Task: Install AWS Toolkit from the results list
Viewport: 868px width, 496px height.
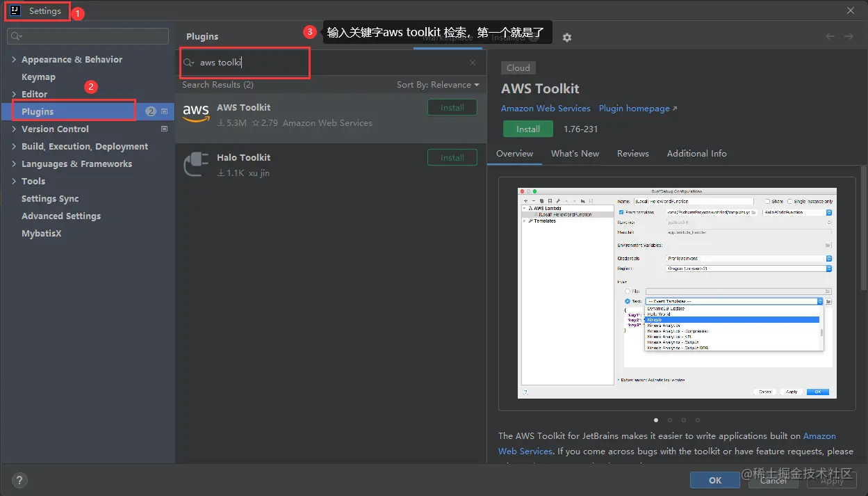Action: pyautogui.click(x=452, y=107)
